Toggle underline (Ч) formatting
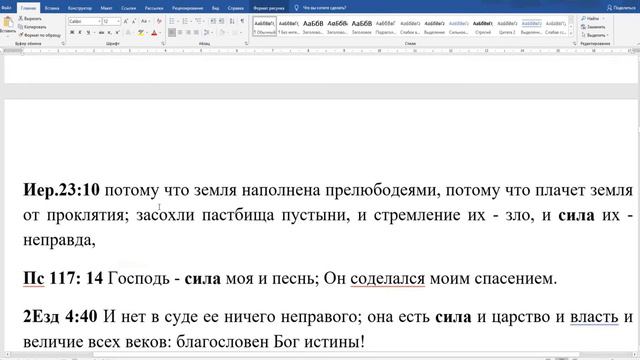The height and width of the screenshot is (360, 640). [88, 32]
